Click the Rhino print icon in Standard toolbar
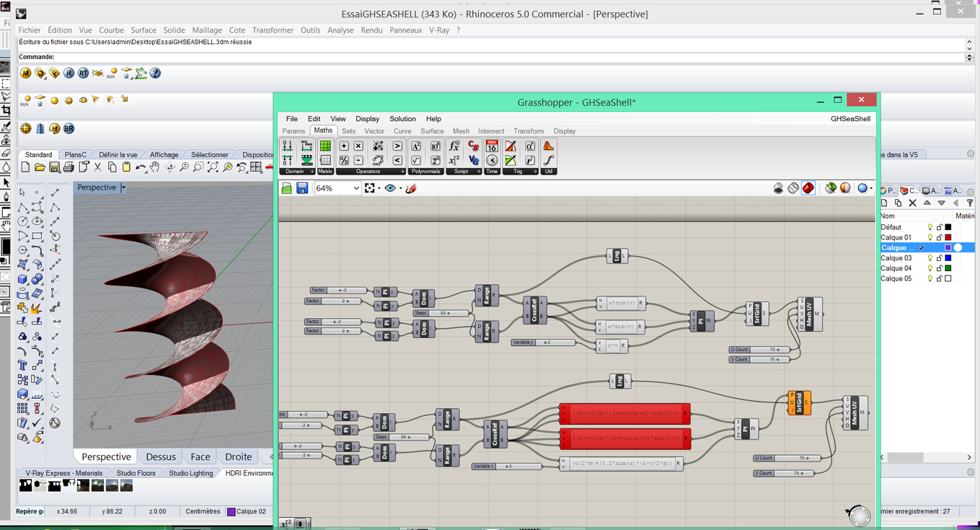Image resolution: width=980 pixels, height=530 pixels. pyautogui.click(x=69, y=167)
